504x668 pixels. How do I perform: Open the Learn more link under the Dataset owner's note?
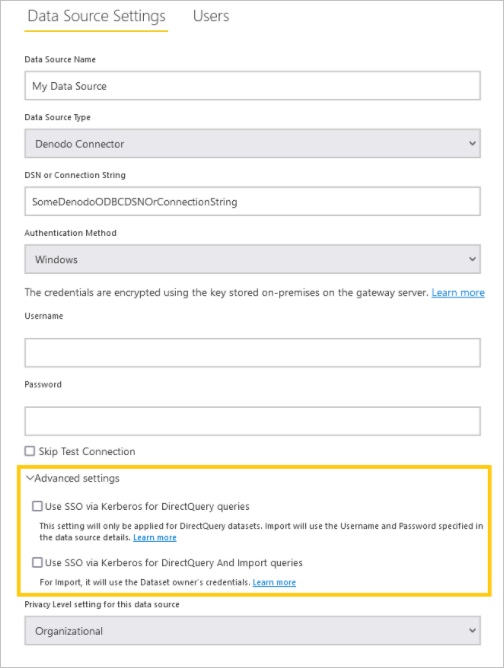(274, 582)
